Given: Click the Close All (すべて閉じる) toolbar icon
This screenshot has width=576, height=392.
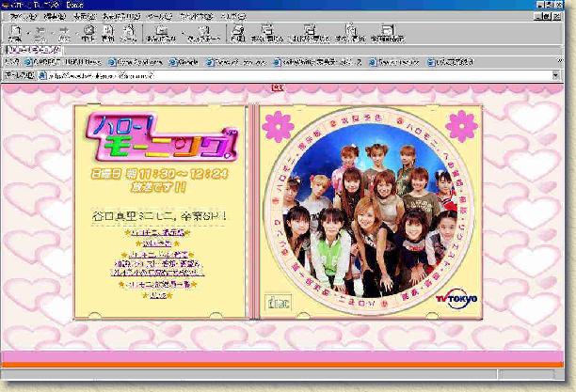Looking at the screenshot, I should 267,32.
